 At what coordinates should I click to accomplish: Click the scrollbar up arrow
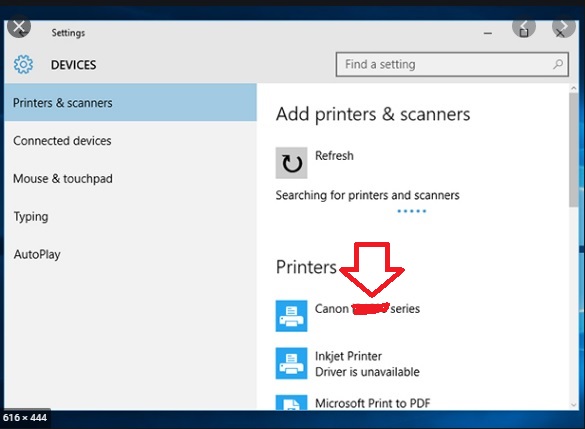tap(573, 88)
